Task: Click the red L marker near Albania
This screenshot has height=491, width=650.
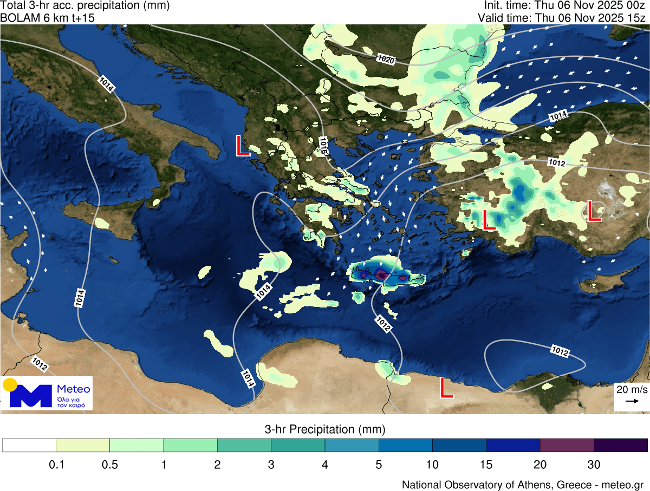Action: click(242, 146)
